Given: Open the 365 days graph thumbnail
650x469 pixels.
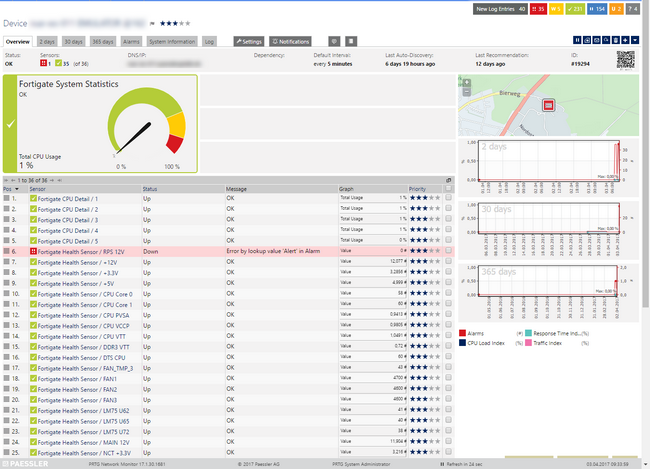Looking at the screenshot, I should point(548,292).
